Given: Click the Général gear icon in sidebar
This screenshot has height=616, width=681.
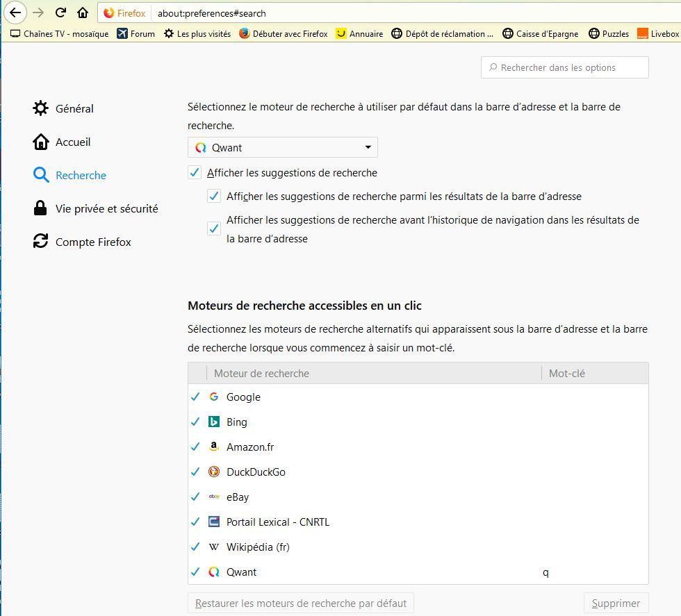Looking at the screenshot, I should click(x=41, y=108).
